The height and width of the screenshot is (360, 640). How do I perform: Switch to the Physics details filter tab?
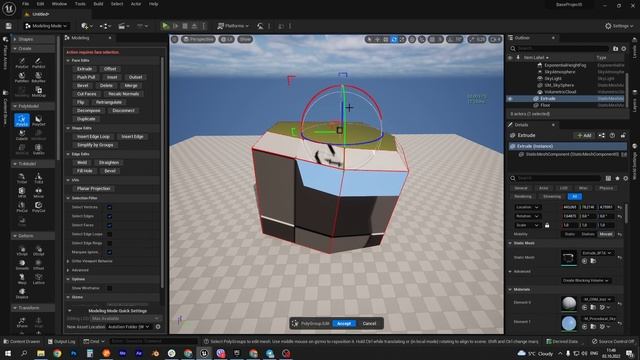pos(606,188)
